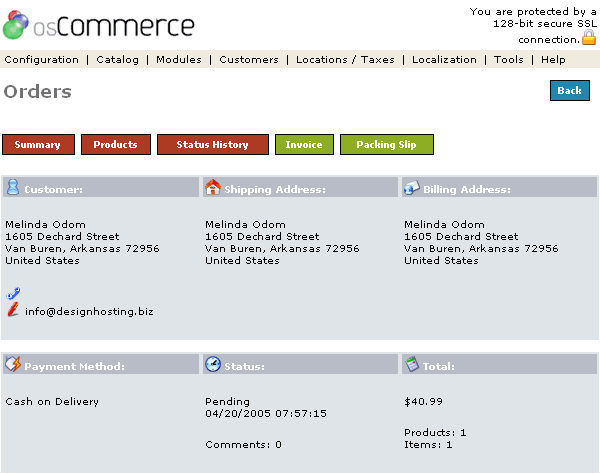Image resolution: width=600 pixels, height=474 pixels.
Task: Open the Catalog menu
Action: pyautogui.click(x=117, y=60)
